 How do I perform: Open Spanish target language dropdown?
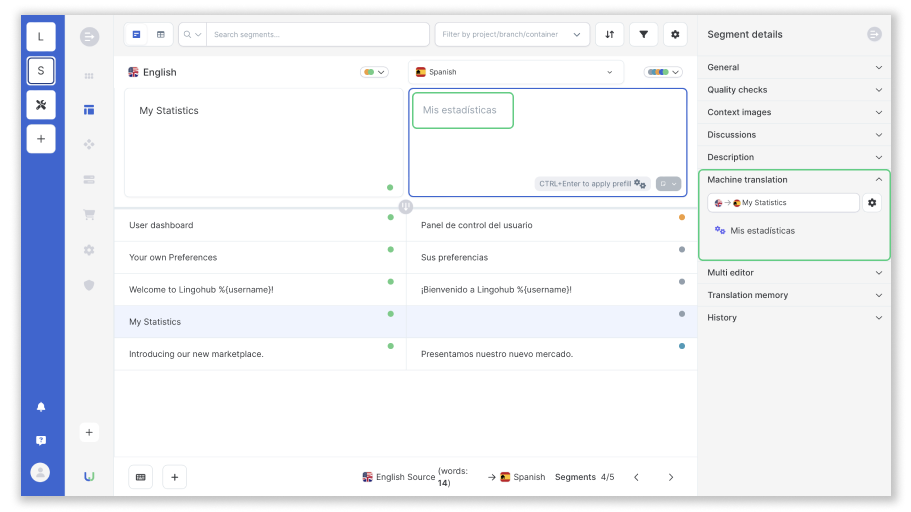(x=515, y=72)
